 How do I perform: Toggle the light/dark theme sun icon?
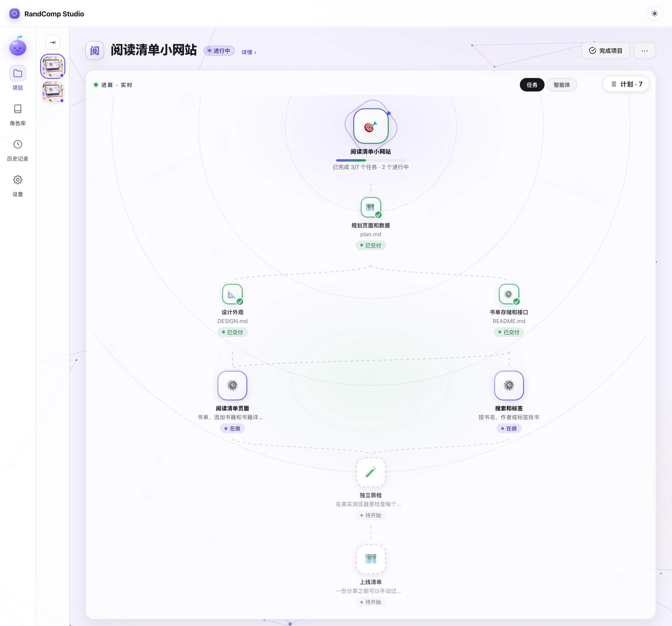(x=655, y=14)
